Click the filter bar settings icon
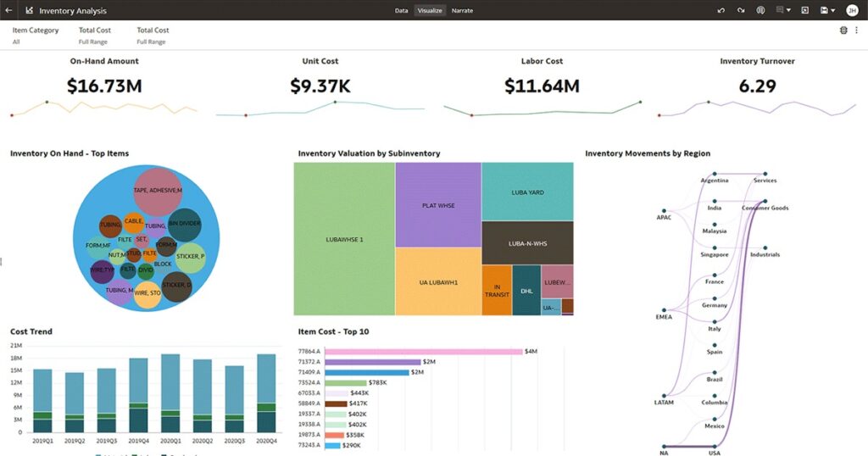 [843, 31]
